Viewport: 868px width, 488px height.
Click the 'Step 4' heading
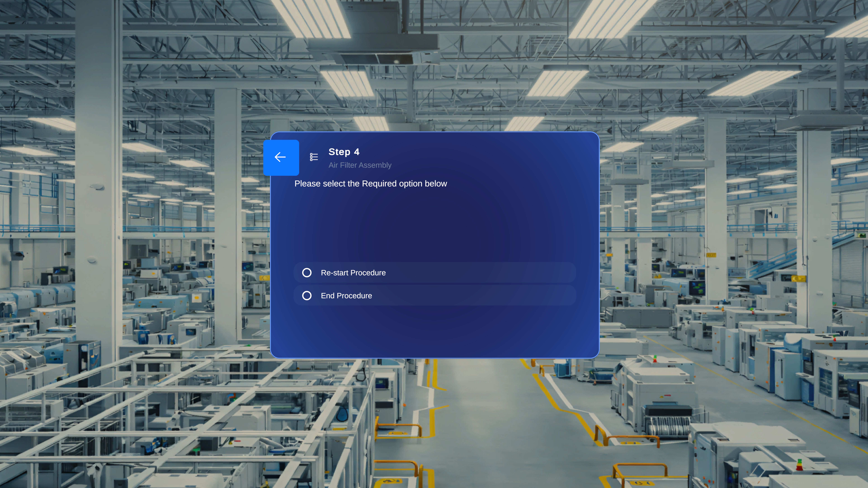coord(344,152)
